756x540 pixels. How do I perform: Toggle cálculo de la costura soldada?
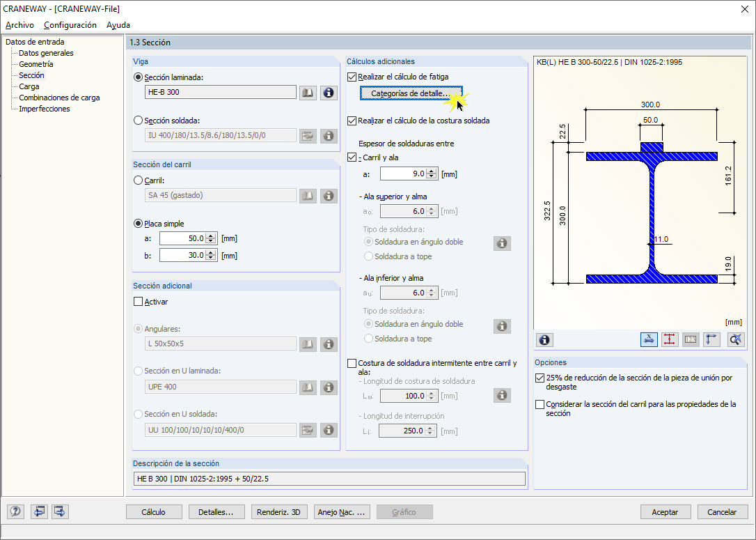352,121
